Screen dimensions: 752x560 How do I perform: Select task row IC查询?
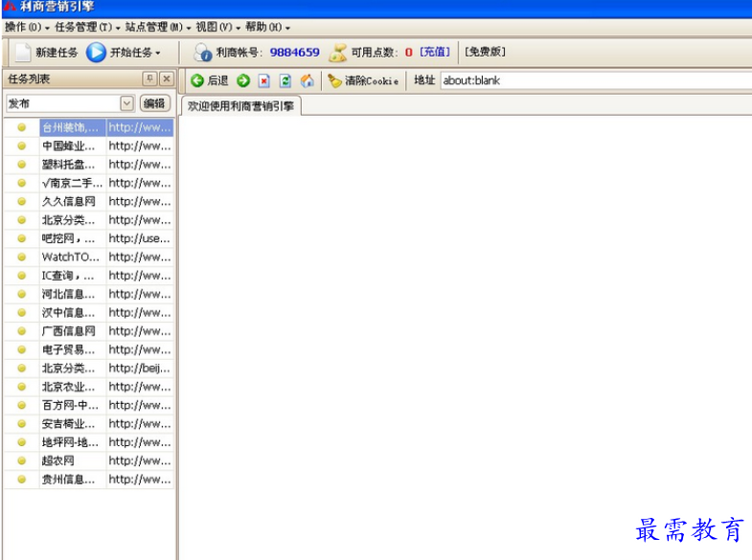89,276
